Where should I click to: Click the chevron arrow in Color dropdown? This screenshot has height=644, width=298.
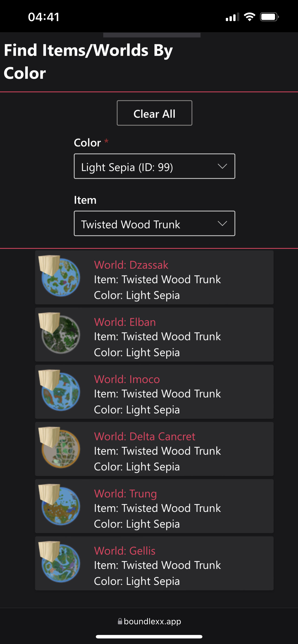pos(222,166)
